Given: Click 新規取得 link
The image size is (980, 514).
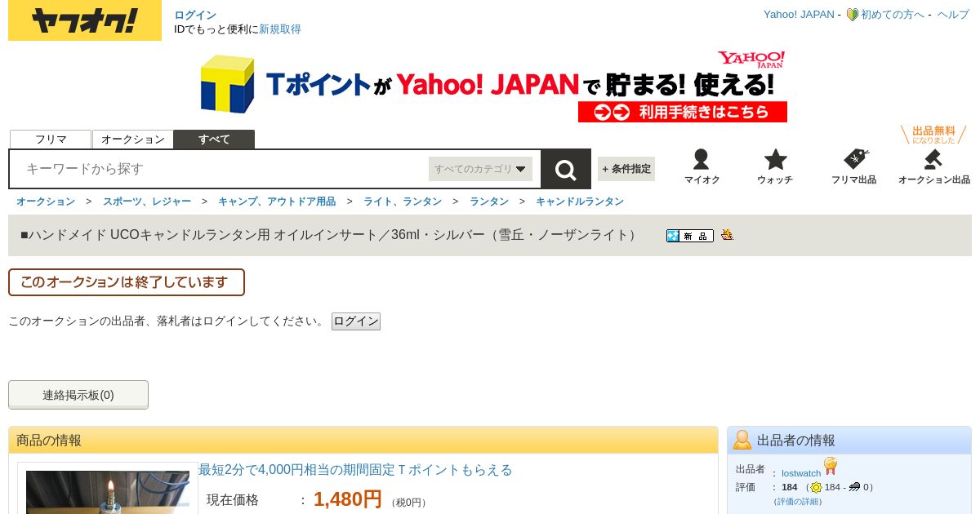Looking at the screenshot, I should coord(280,29).
